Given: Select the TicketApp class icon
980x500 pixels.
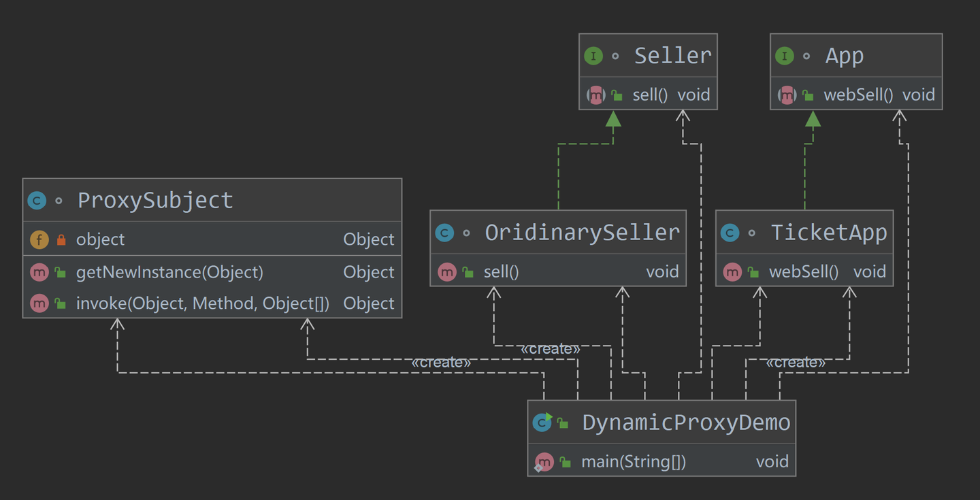Looking at the screenshot, I should 731,232.
